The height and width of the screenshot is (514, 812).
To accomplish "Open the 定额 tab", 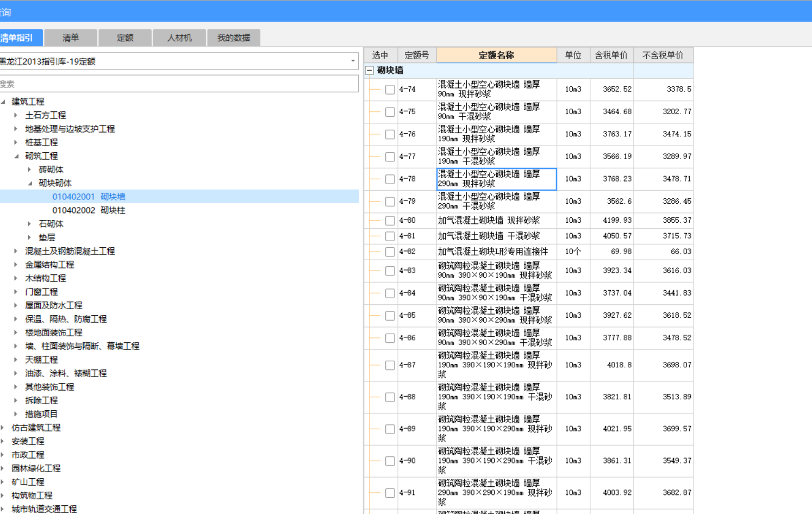I will coord(125,37).
